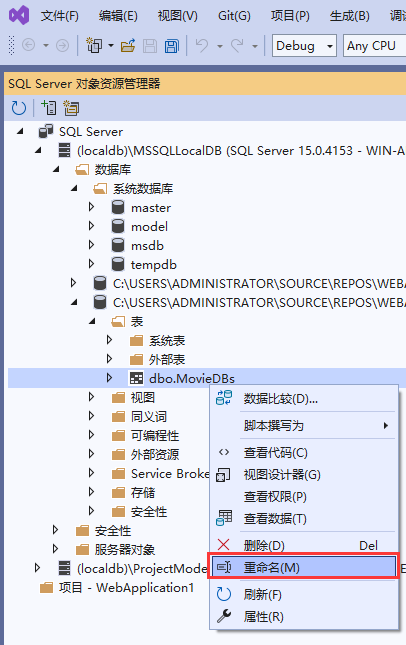The height and width of the screenshot is (645, 406).
Task: Click the Refresh icon in SQL Server explorer toolbar
Action: 19,108
